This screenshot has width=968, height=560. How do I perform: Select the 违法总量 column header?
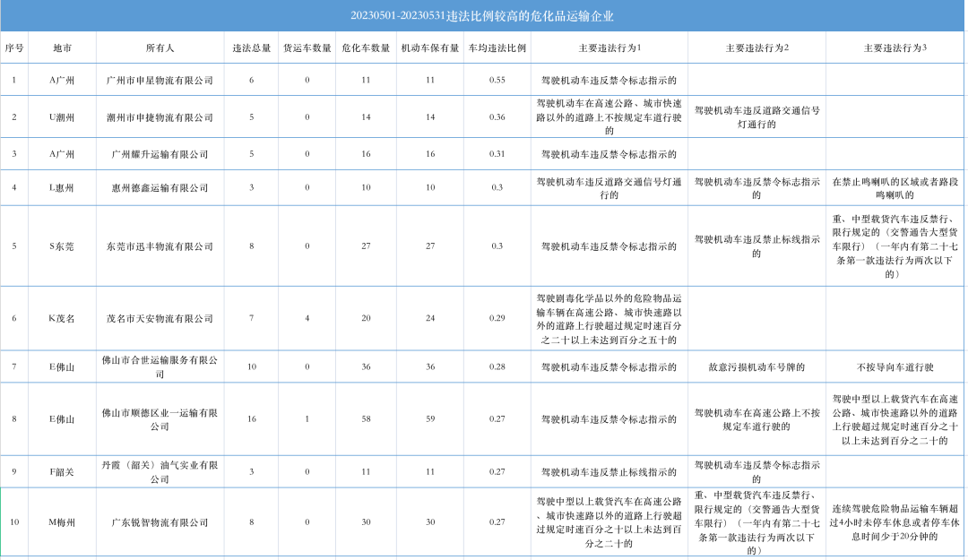[251, 47]
